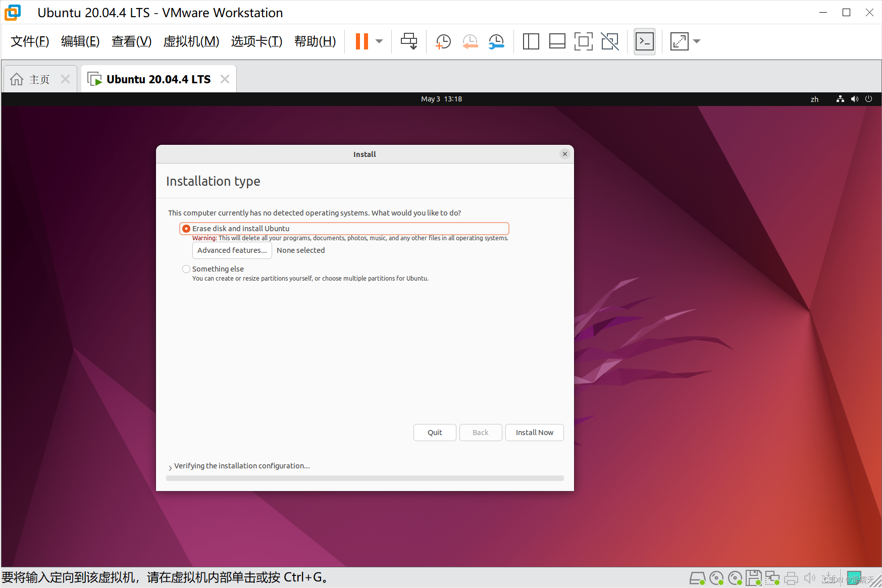
Task: Click the Back button
Action: tap(481, 433)
